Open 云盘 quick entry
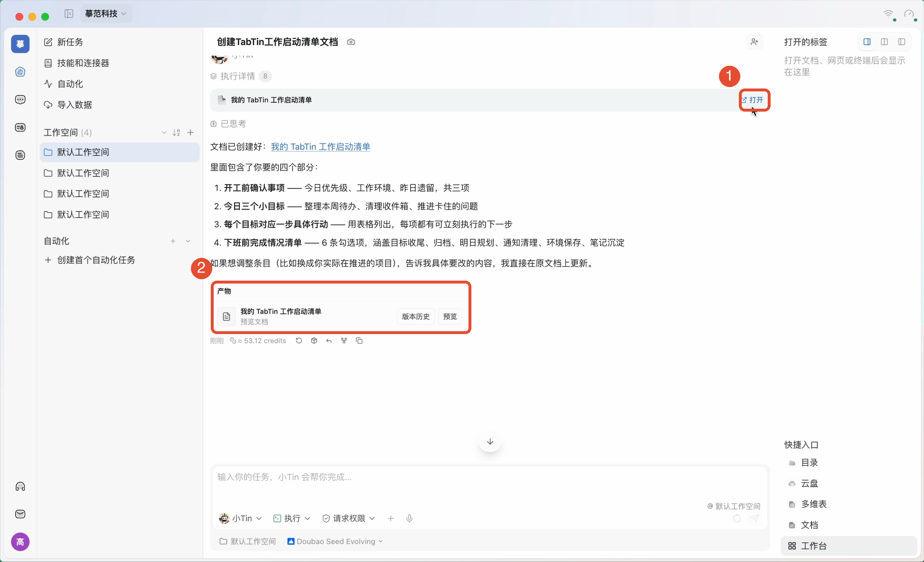 pos(849,483)
